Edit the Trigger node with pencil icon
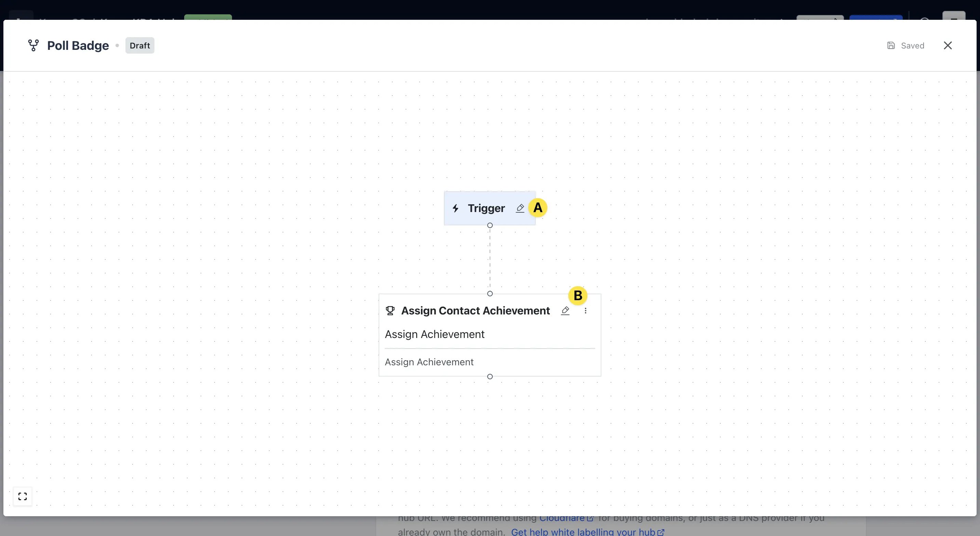This screenshot has height=536, width=980. tap(520, 208)
